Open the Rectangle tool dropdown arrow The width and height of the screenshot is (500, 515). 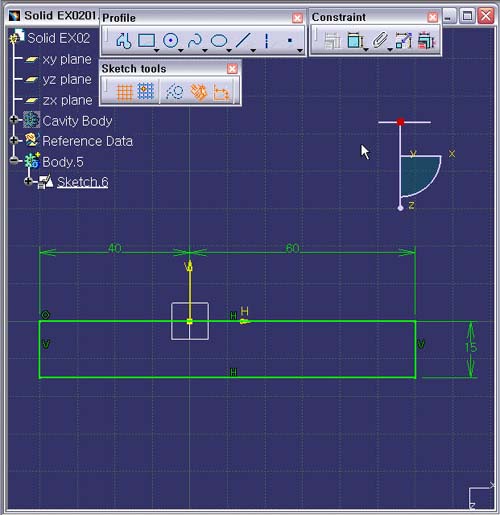click(x=156, y=51)
